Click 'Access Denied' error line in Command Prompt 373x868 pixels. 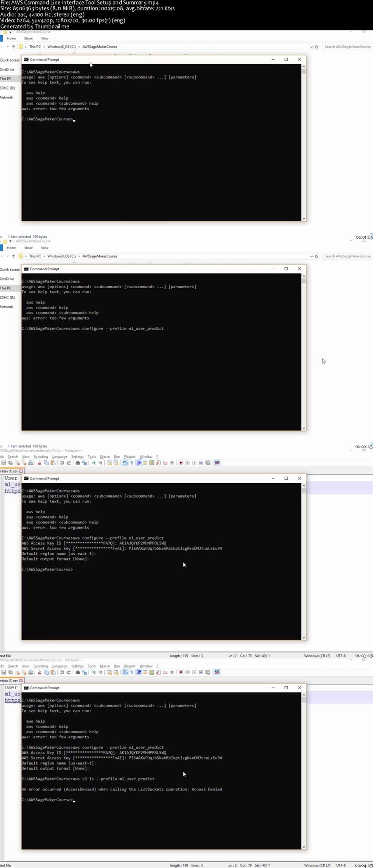[122, 789]
